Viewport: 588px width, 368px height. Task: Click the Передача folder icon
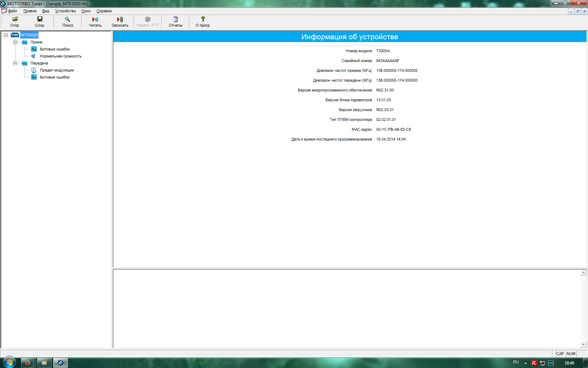24,63
